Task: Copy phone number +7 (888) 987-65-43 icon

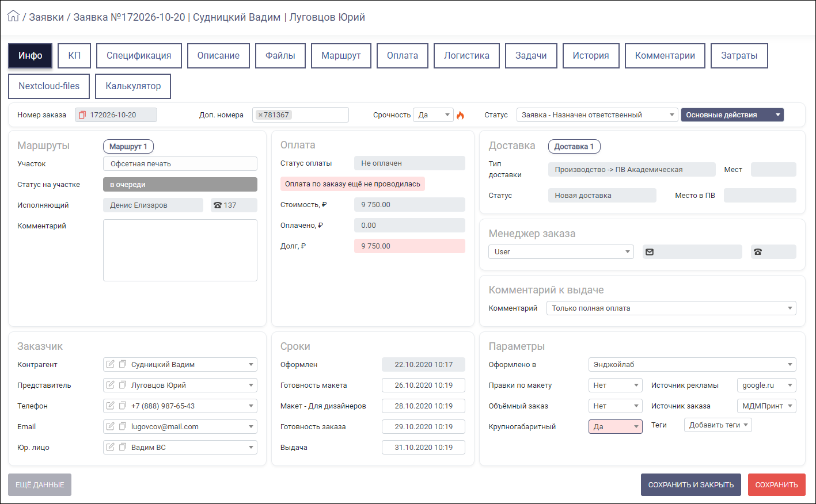Action: [122, 406]
